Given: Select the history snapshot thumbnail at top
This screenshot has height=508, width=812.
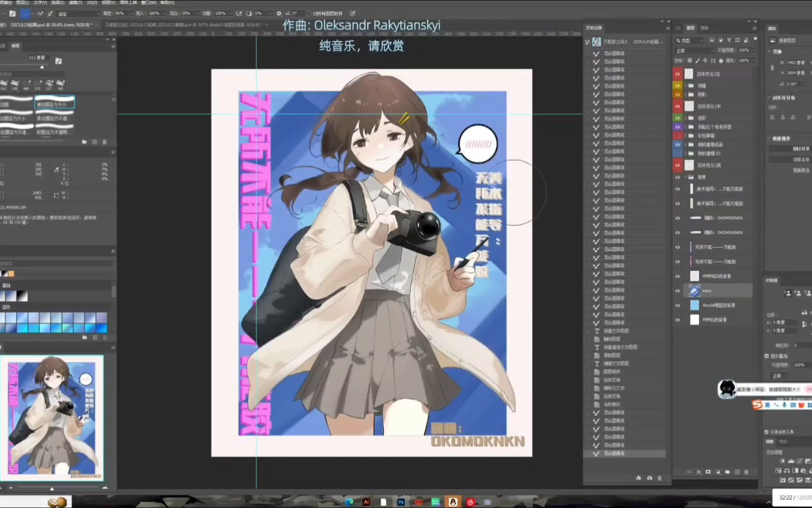Looking at the screenshot, I should coord(596,42).
